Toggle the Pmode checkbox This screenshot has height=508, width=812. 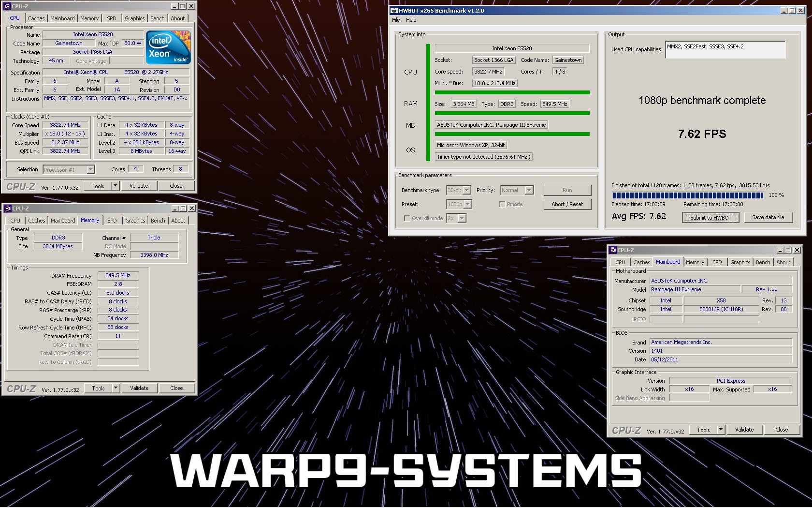click(502, 204)
